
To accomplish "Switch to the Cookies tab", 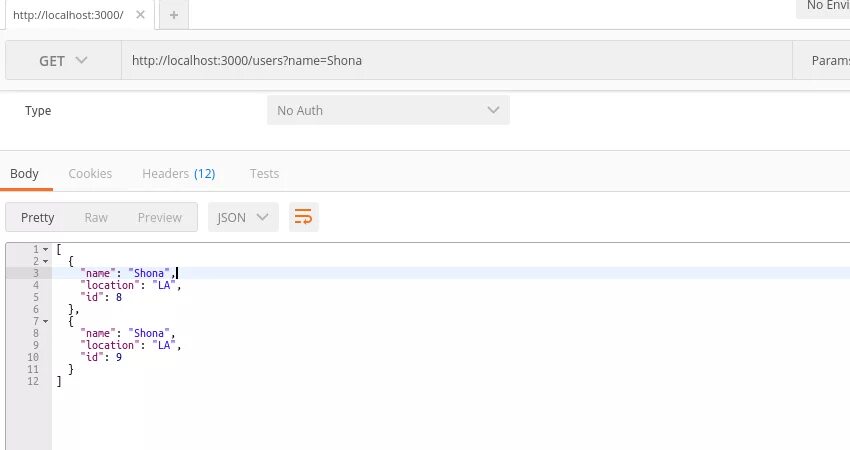I will coord(90,173).
